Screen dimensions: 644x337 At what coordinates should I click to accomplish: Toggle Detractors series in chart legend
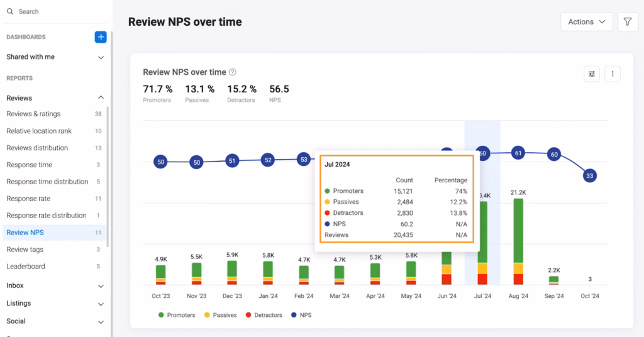click(263, 315)
